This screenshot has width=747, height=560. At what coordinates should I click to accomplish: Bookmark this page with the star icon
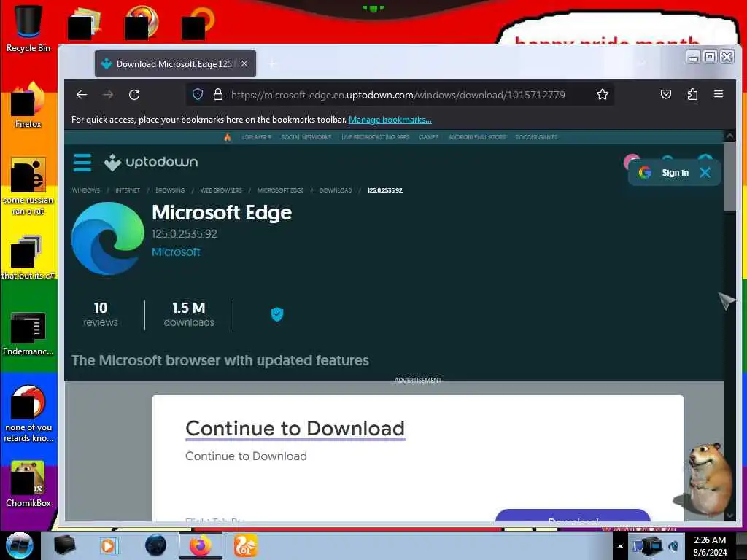click(x=602, y=94)
